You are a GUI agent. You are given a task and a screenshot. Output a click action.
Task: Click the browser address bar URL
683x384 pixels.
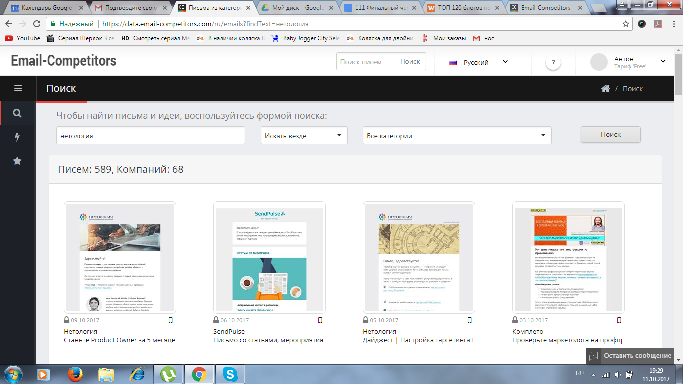pos(205,24)
